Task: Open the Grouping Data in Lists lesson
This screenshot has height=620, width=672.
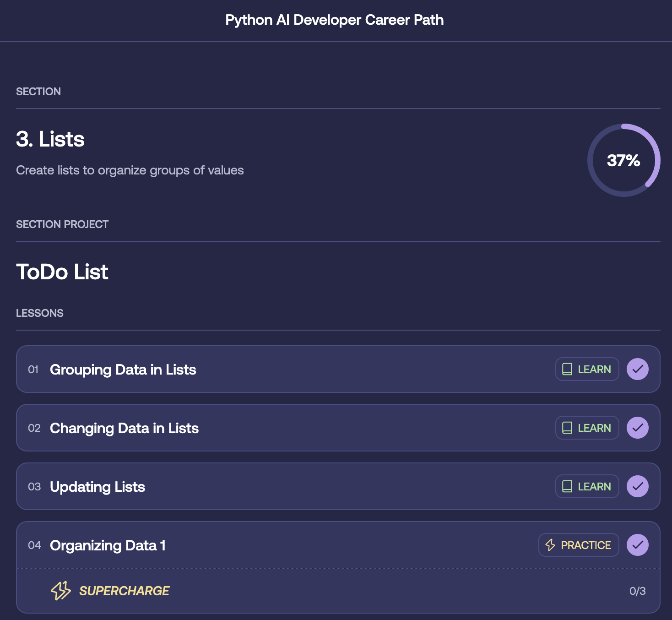Action: (x=123, y=370)
